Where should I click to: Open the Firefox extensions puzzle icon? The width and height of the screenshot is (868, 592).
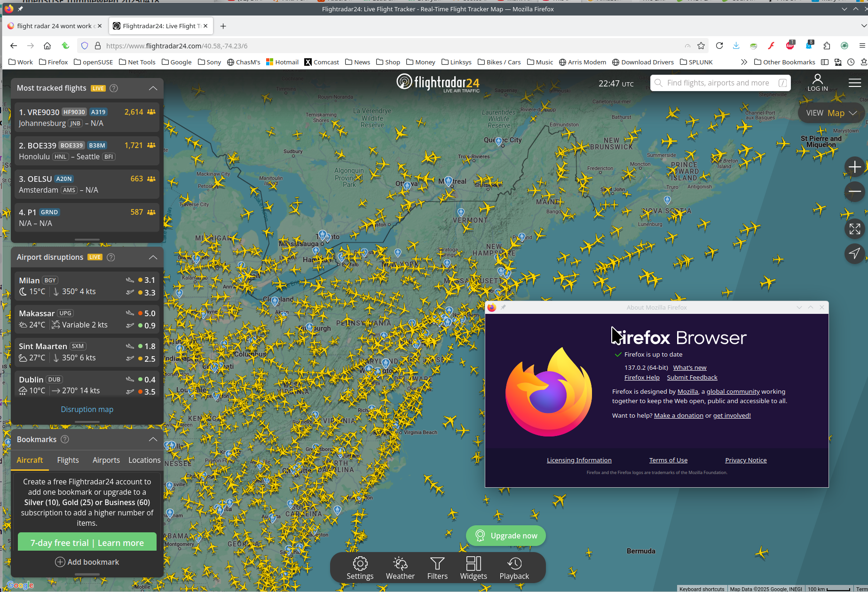point(827,46)
